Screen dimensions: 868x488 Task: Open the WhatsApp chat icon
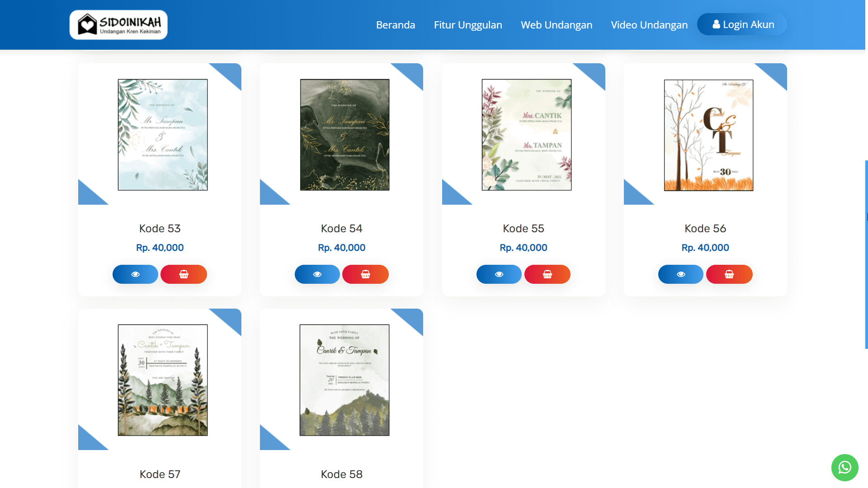point(844,468)
